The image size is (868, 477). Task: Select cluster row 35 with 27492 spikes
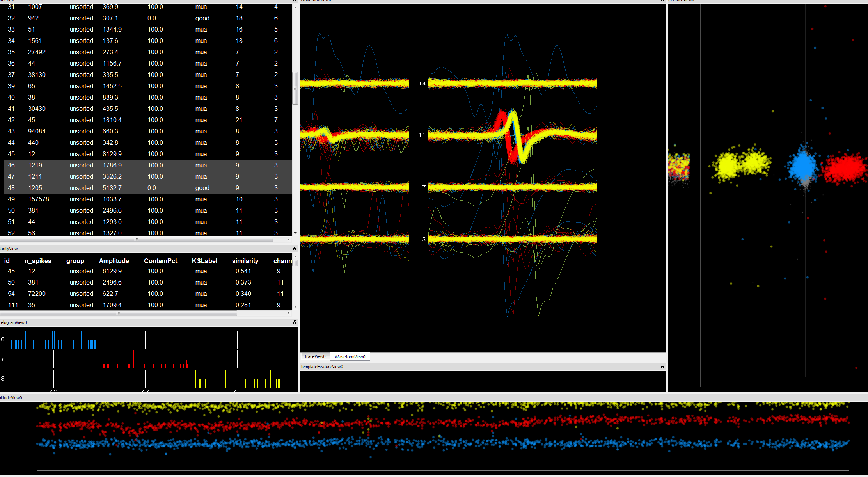pos(147,52)
